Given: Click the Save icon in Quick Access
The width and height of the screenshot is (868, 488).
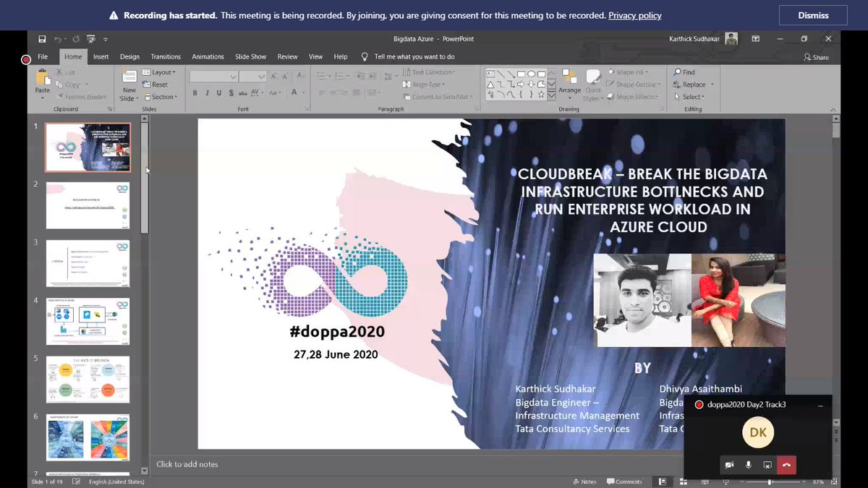Looking at the screenshot, I should tap(42, 39).
